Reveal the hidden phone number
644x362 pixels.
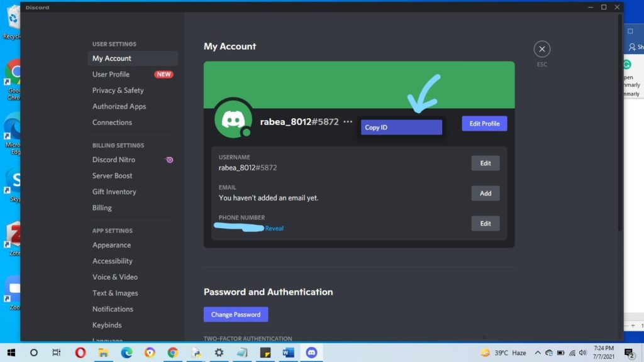click(x=274, y=228)
